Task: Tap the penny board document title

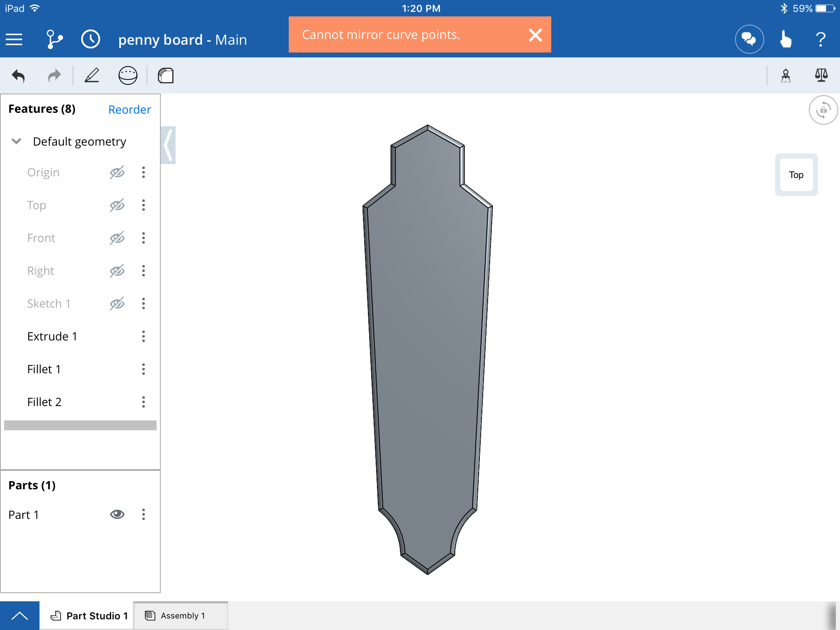Action: pyautogui.click(x=183, y=40)
